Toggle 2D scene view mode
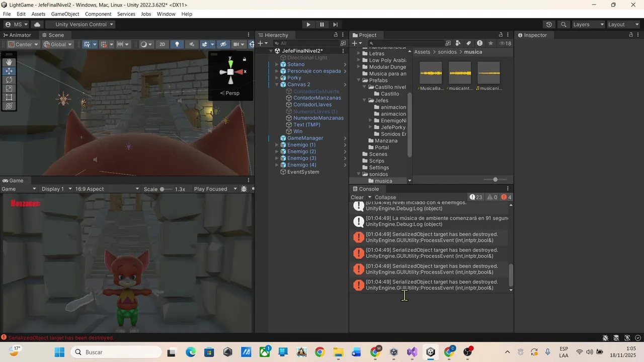 point(163,44)
